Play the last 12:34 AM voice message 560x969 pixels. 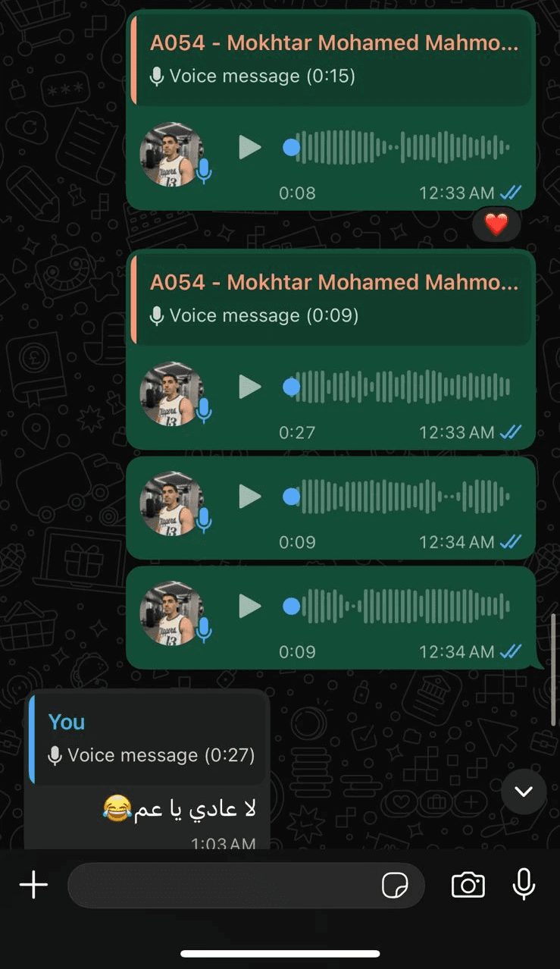249,606
